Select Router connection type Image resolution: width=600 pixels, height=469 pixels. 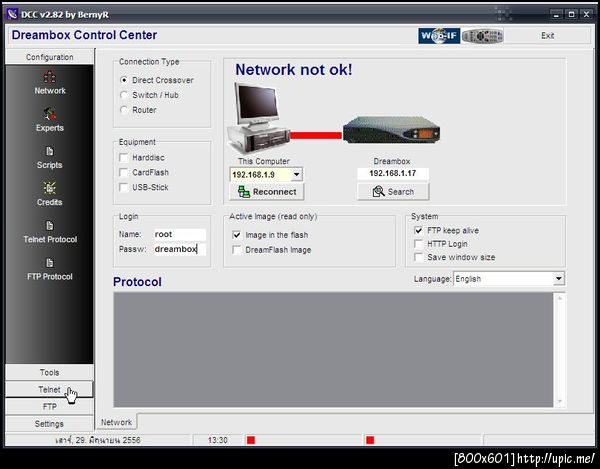coord(124,110)
